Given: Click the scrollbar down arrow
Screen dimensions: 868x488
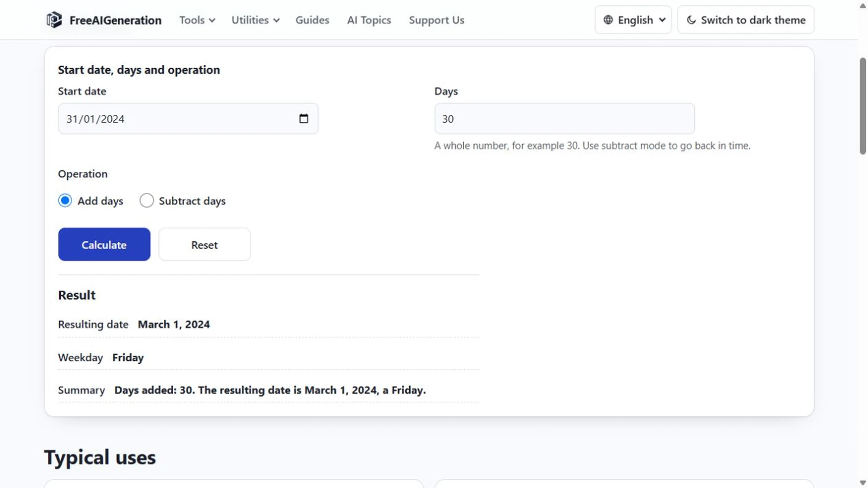Looking at the screenshot, I should pos(863,483).
